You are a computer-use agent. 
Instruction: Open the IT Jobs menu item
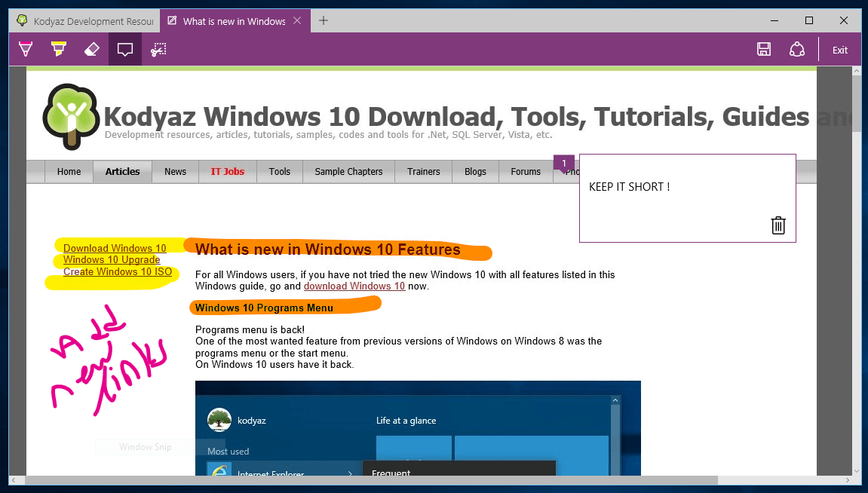pyautogui.click(x=228, y=172)
